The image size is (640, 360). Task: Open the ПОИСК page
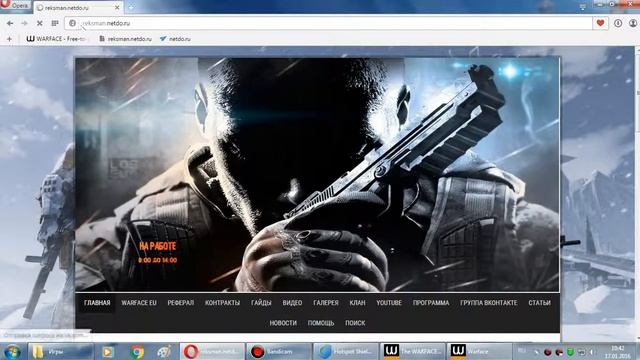point(355,323)
